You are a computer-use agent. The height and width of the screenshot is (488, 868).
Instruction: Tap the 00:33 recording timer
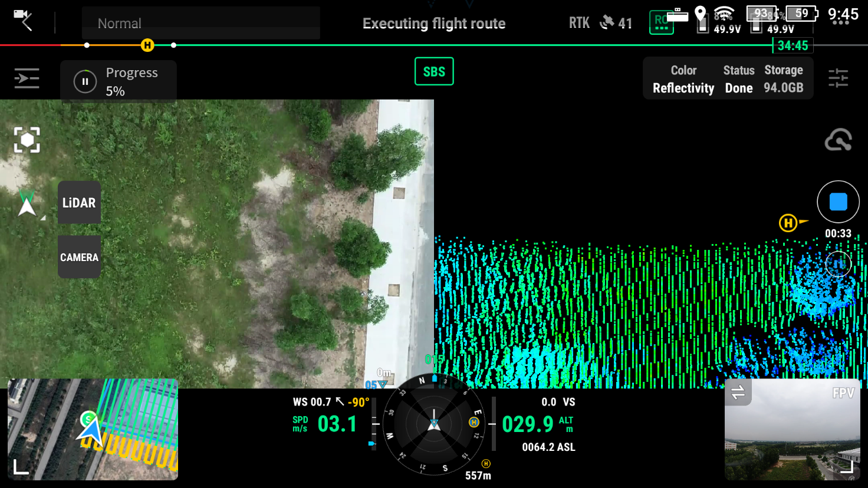(x=838, y=233)
